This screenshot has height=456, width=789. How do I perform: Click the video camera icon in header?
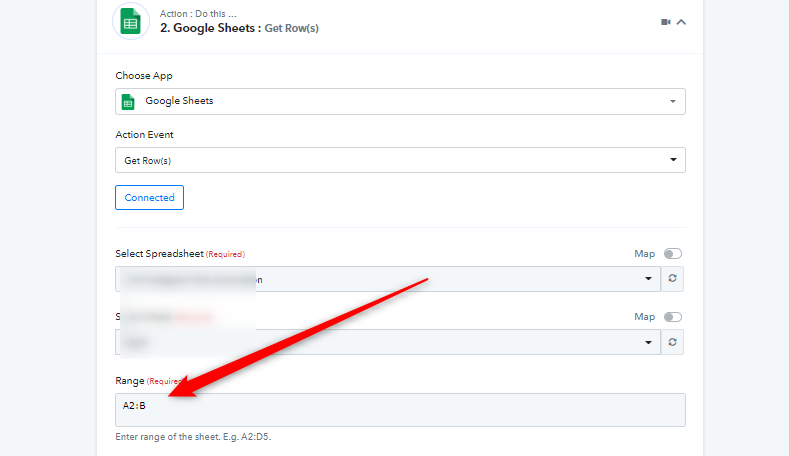[666, 22]
